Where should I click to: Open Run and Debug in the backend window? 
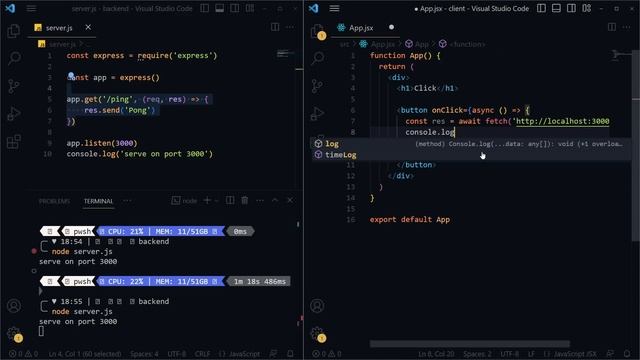point(14,114)
